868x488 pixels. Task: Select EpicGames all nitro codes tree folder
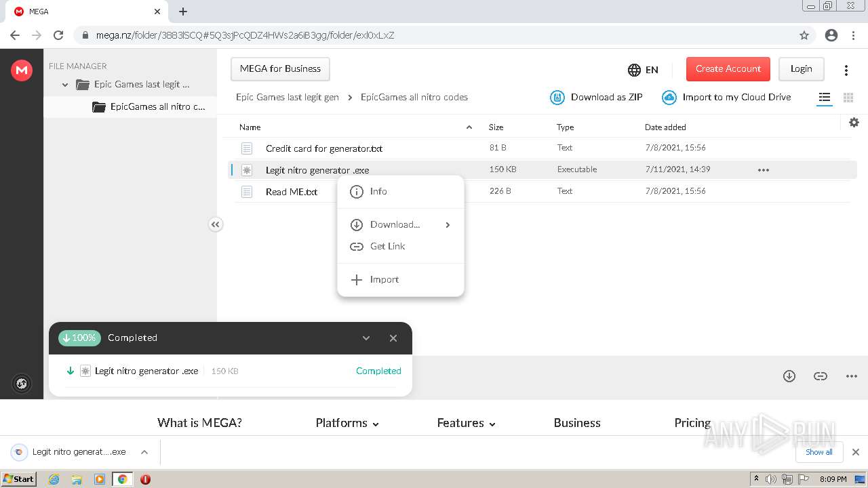coord(157,106)
